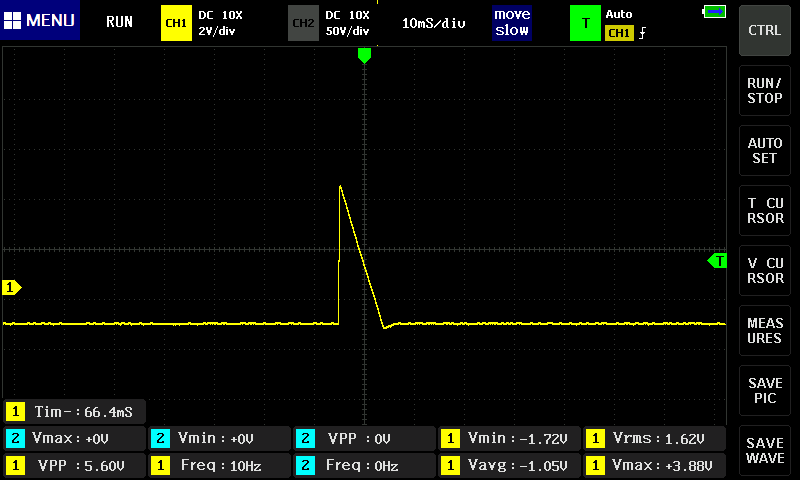Open the V CURSOR option
The image size is (800, 480).
(765, 271)
